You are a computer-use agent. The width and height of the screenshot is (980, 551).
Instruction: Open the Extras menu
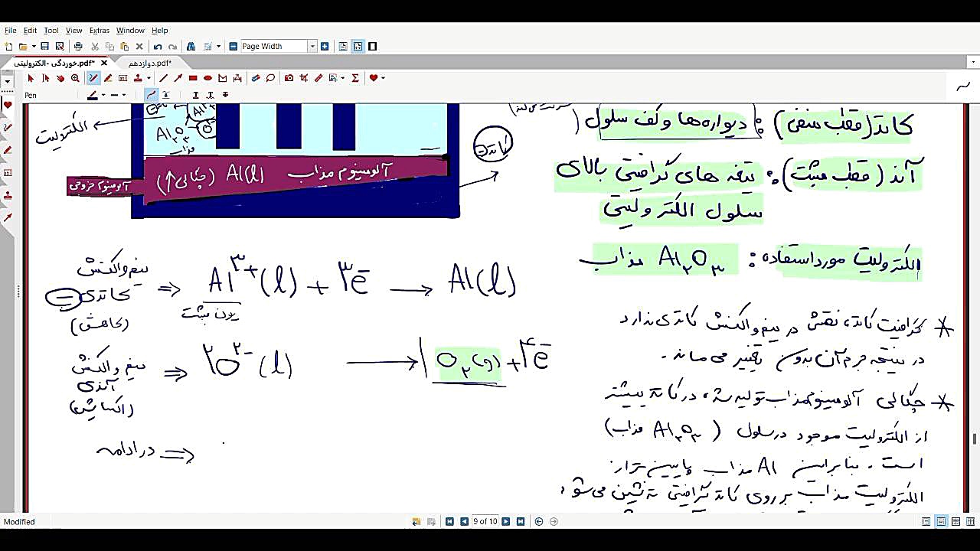point(100,31)
